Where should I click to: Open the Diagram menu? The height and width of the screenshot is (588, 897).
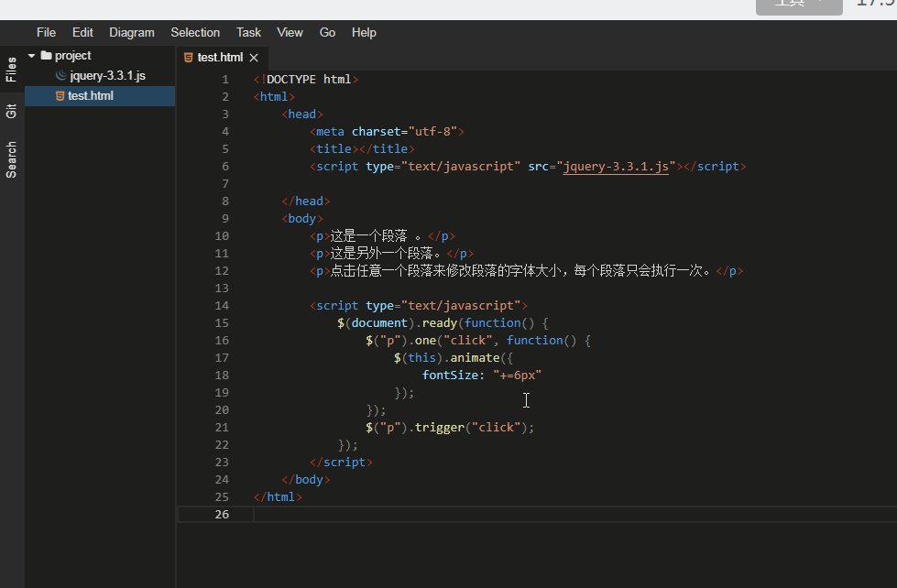pos(132,33)
